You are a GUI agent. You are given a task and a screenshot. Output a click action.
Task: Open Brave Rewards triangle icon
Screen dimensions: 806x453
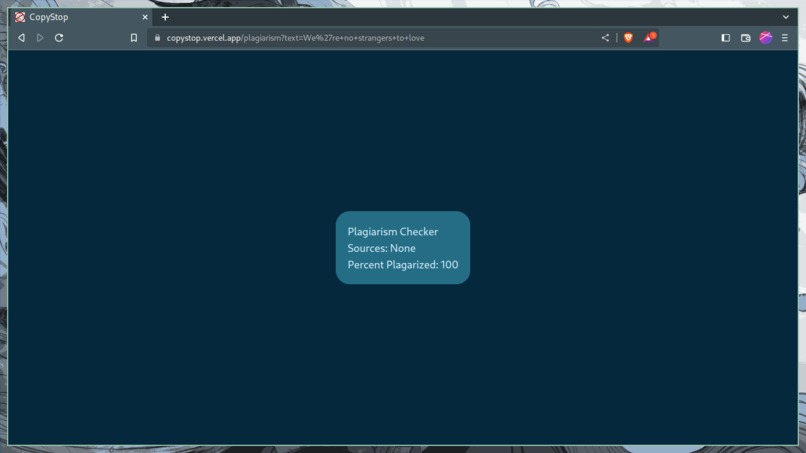649,37
